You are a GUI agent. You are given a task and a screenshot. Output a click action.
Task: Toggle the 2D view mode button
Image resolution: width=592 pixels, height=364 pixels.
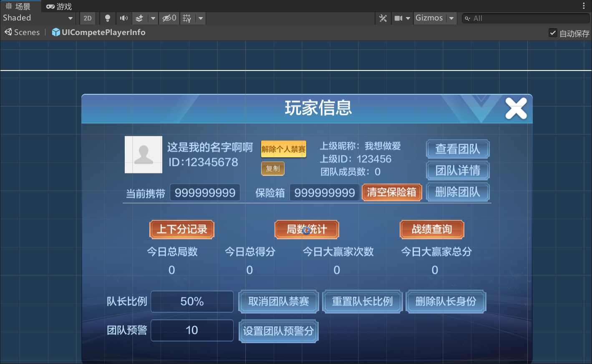(x=88, y=18)
